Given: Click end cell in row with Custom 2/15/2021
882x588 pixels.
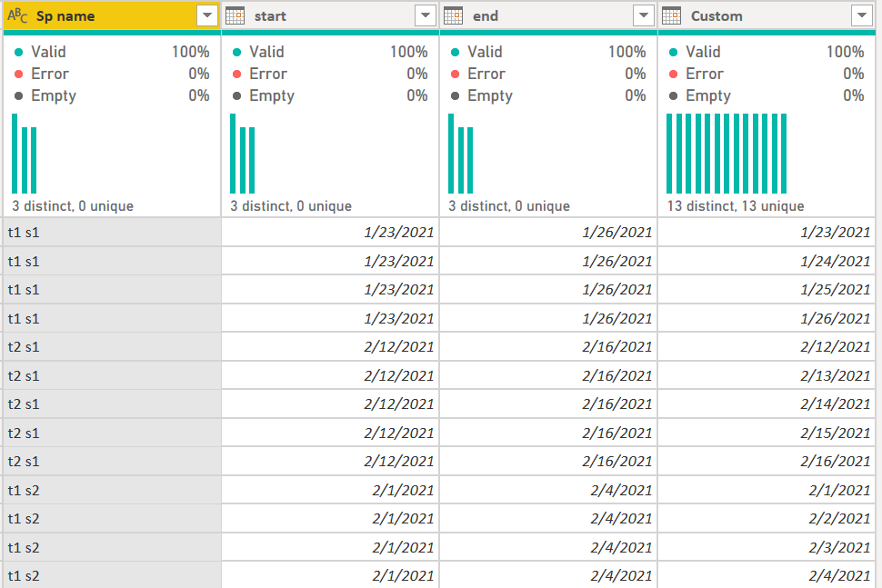Looking at the screenshot, I should pyautogui.click(x=548, y=434).
